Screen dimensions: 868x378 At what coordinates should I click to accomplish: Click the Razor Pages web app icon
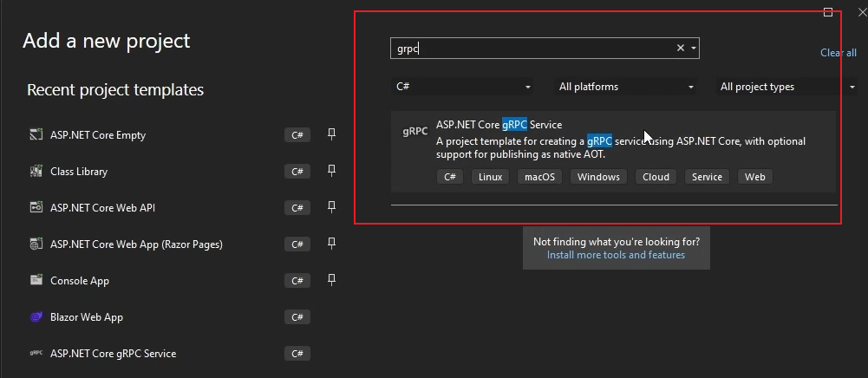(x=36, y=244)
